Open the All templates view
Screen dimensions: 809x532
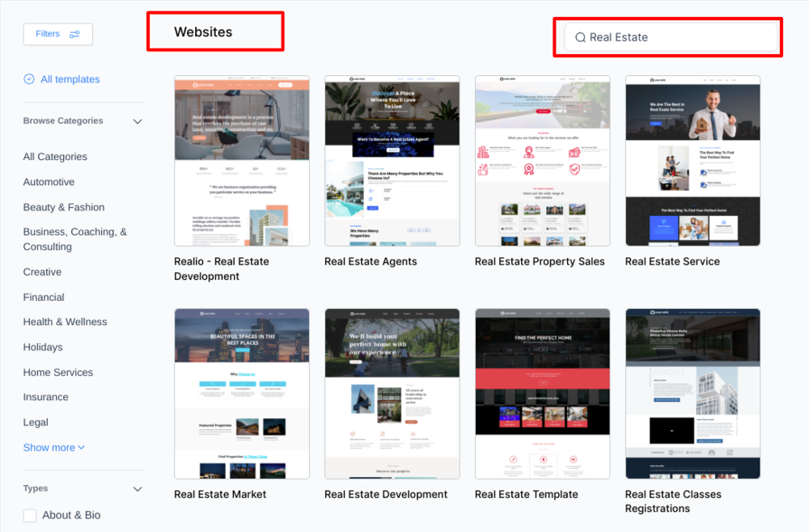pyautogui.click(x=69, y=78)
